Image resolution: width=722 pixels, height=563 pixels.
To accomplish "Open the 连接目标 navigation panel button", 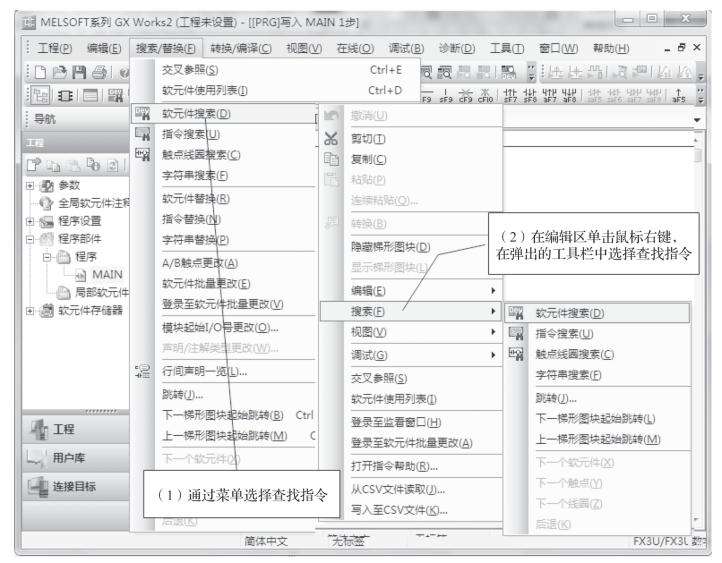I will tap(76, 487).
